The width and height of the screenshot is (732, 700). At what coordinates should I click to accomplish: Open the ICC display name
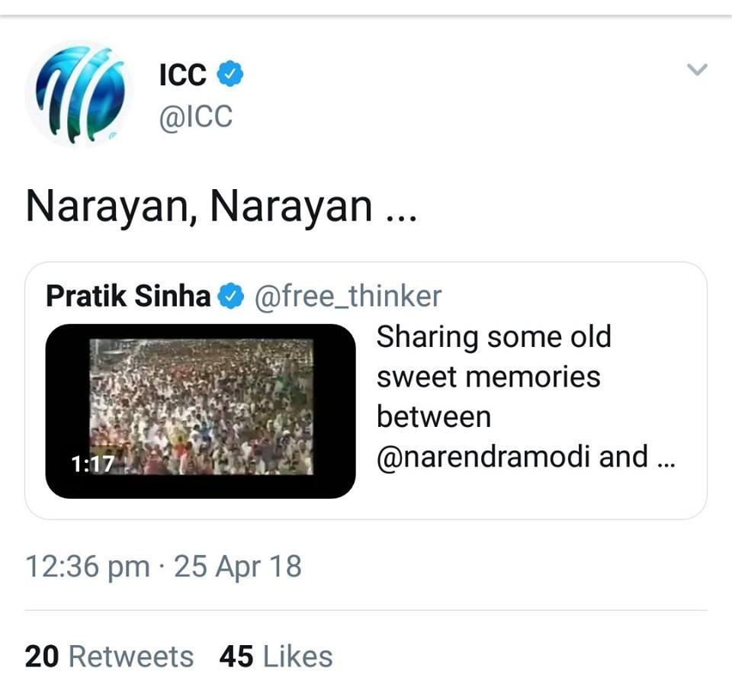pos(183,75)
